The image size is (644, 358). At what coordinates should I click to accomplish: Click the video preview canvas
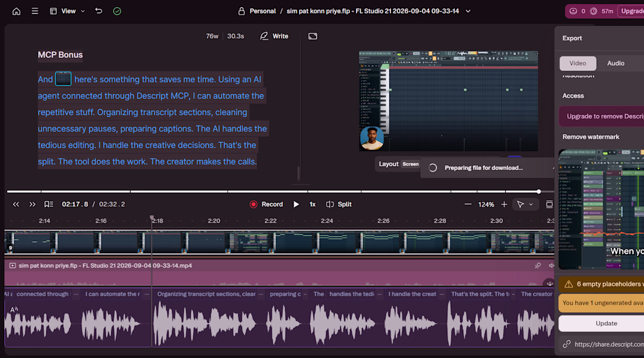pos(448,101)
